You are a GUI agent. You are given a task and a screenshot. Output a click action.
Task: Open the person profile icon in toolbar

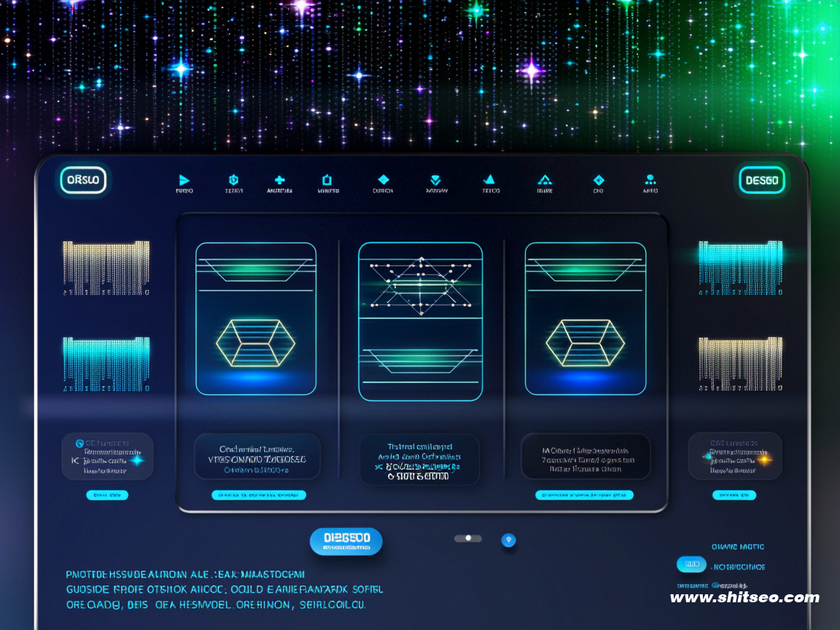pyautogui.click(x=650, y=179)
